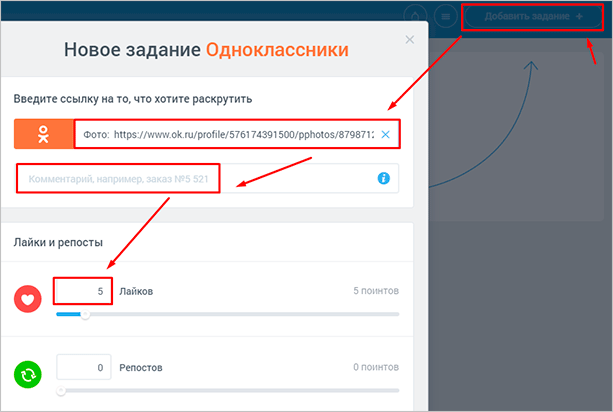This screenshot has height=412, width=613.
Task: Click the orange Одноклассники logo icon
Action: click(43, 134)
